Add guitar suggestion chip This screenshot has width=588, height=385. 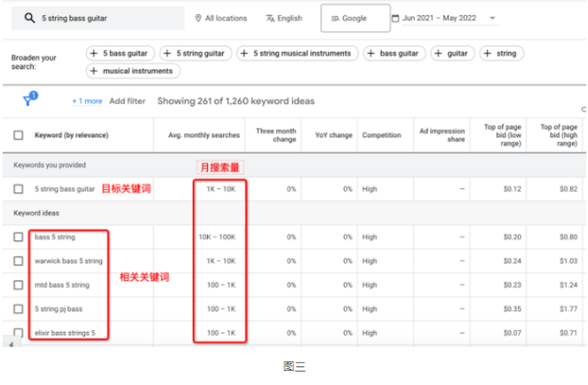click(453, 53)
